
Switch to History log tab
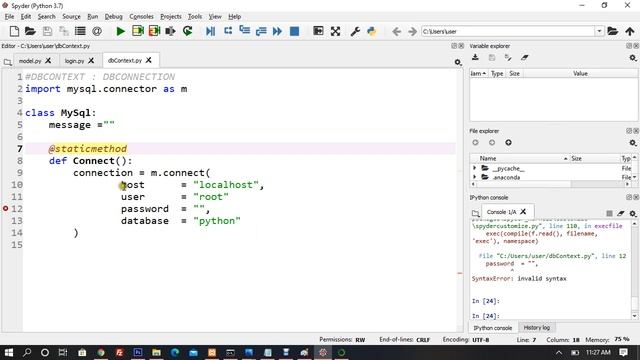tap(536, 327)
